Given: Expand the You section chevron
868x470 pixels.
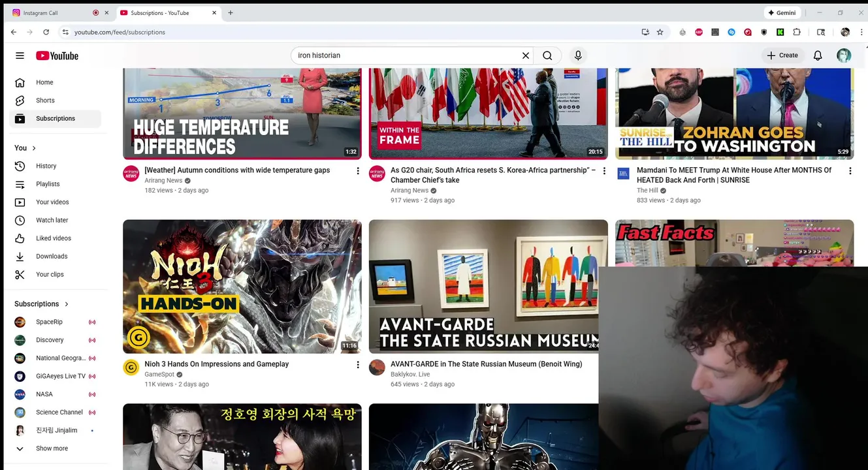Looking at the screenshot, I should click(34, 148).
